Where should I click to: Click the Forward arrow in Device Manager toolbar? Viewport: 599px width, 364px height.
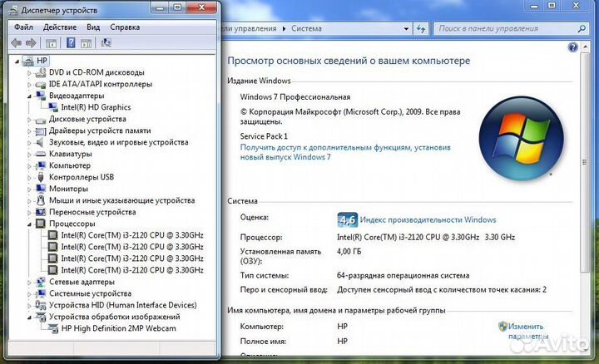31,43
